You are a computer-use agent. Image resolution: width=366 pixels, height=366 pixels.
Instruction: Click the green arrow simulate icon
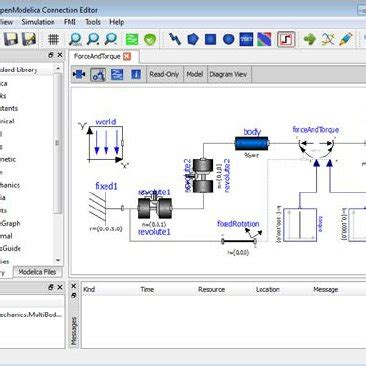point(310,40)
